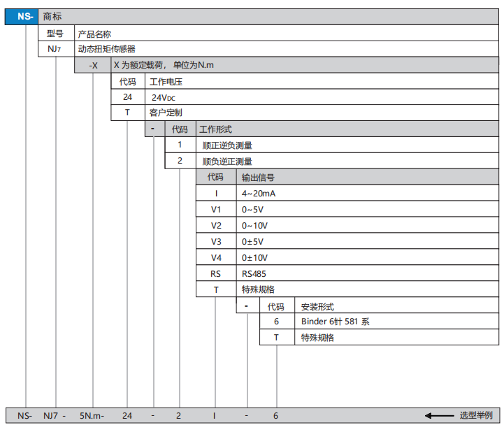Click NS- in the example row

[24, 416]
